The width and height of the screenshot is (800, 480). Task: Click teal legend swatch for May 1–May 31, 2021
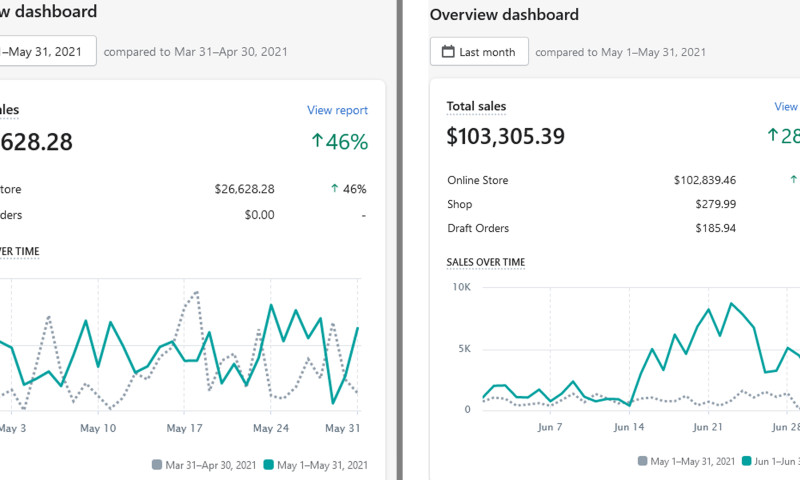(x=266, y=464)
